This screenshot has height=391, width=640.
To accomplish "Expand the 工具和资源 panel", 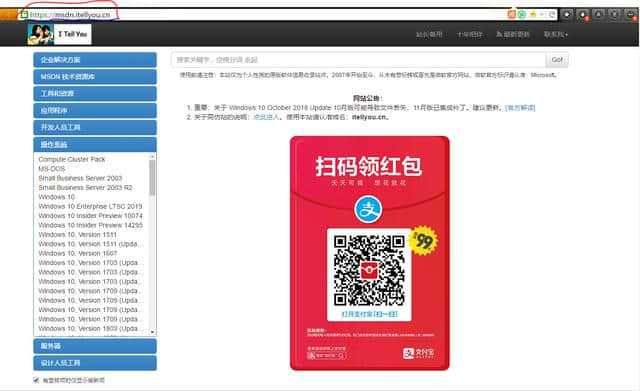I will [95, 93].
